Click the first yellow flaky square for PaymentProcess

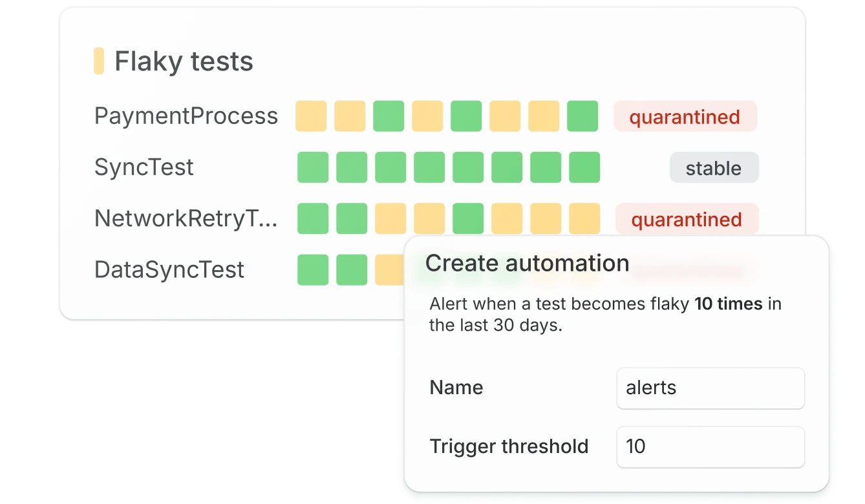click(311, 116)
